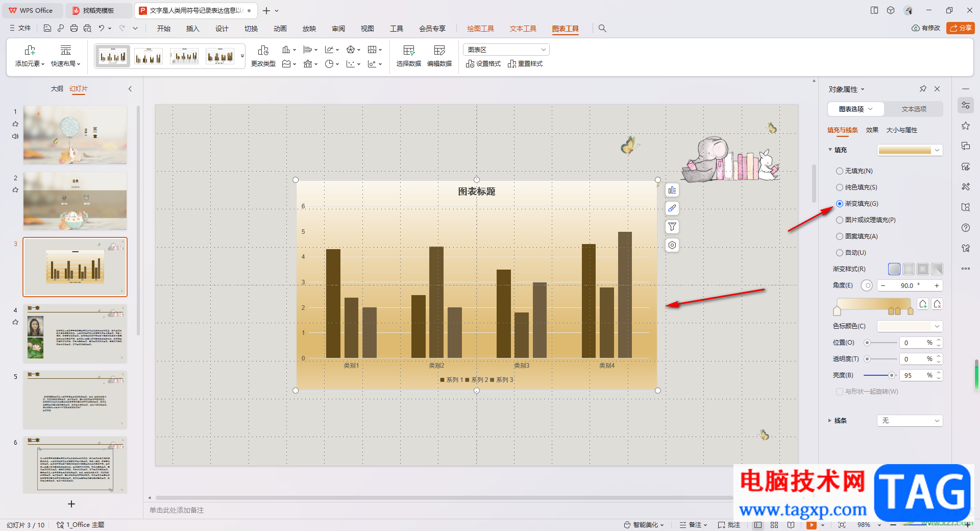The image size is (980, 531).
Task: Click Quick Layout (快速布局) icon
Action: 66,51
